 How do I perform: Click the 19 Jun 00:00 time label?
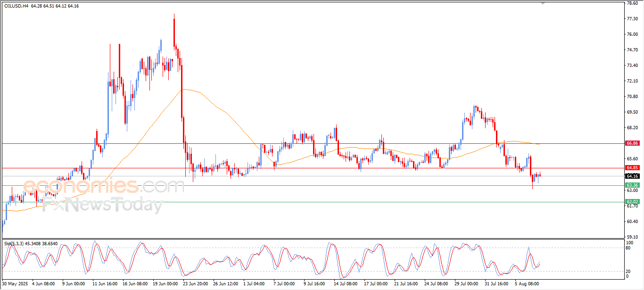click(166, 284)
